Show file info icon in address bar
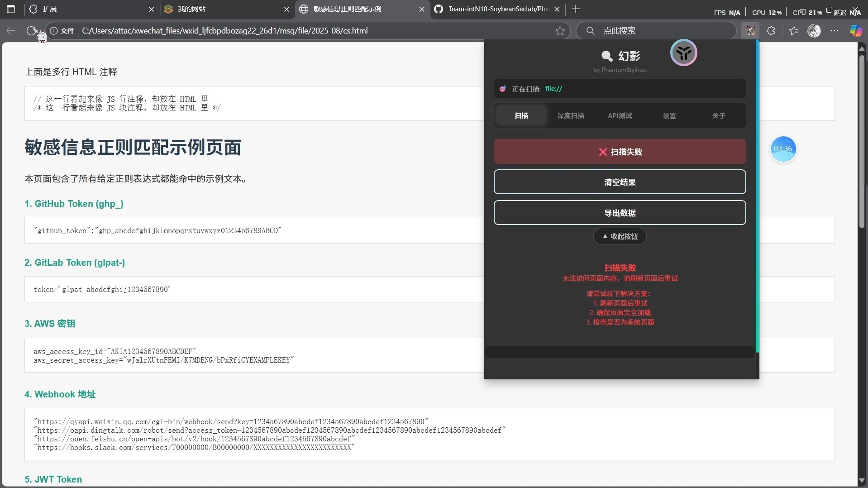This screenshot has height=488, width=868. [54, 31]
